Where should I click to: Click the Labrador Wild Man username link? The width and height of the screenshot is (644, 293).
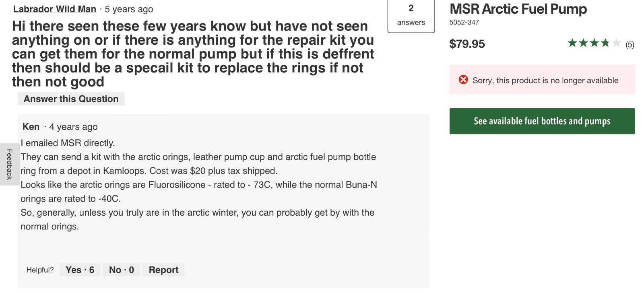54,9
